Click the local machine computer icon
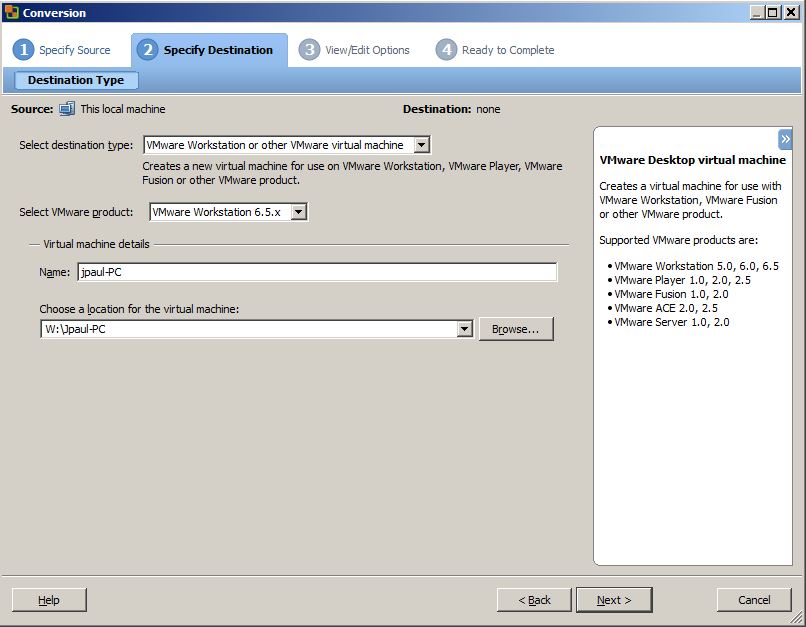 pyautogui.click(x=66, y=109)
